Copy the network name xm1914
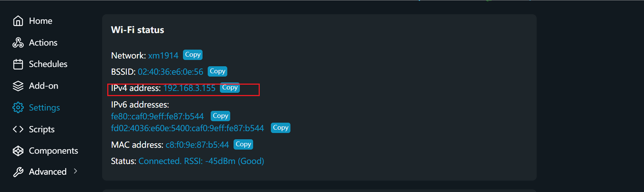The image size is (644, 192). (192, 55)
